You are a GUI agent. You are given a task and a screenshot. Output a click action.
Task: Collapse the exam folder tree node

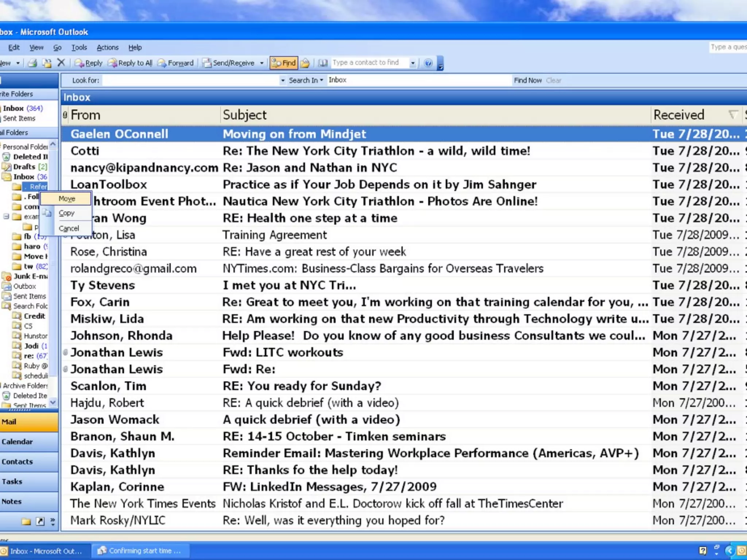pos(6,217)
